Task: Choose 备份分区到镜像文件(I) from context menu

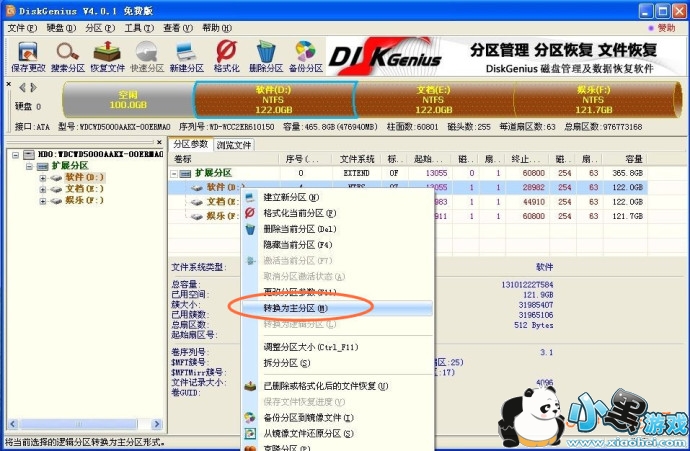Action: [x=338, y=418]
